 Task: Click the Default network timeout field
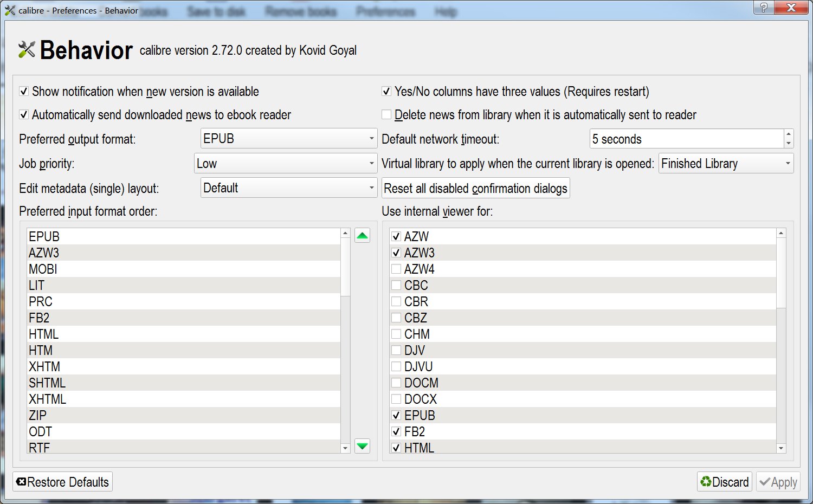click(687, 139)
